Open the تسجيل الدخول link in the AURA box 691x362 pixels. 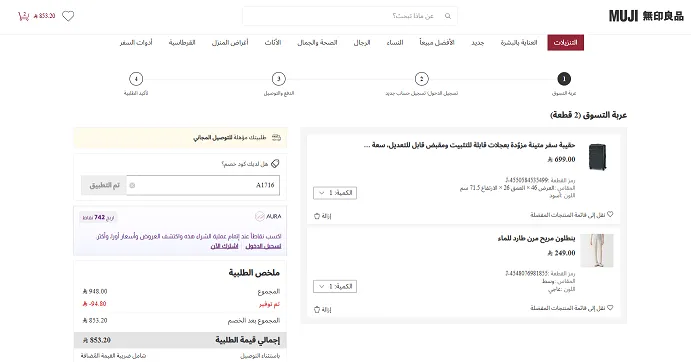[264, 246]
